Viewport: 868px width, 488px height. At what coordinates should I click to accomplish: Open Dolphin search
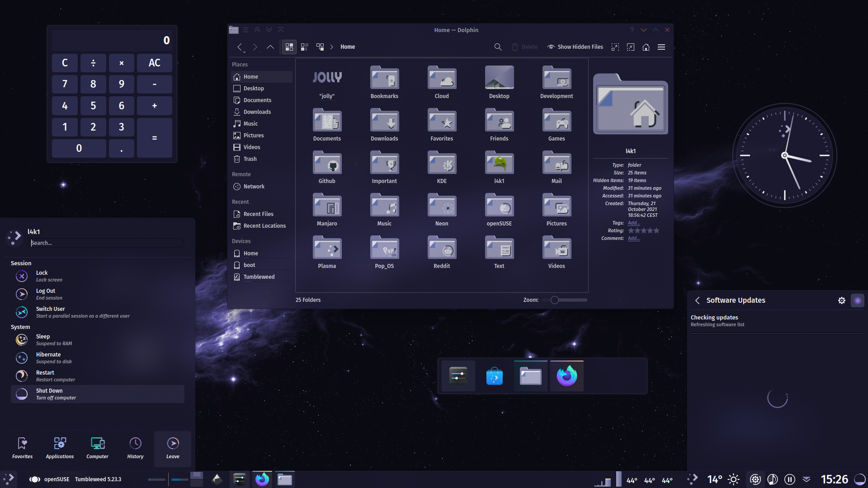tap(498, 47)
